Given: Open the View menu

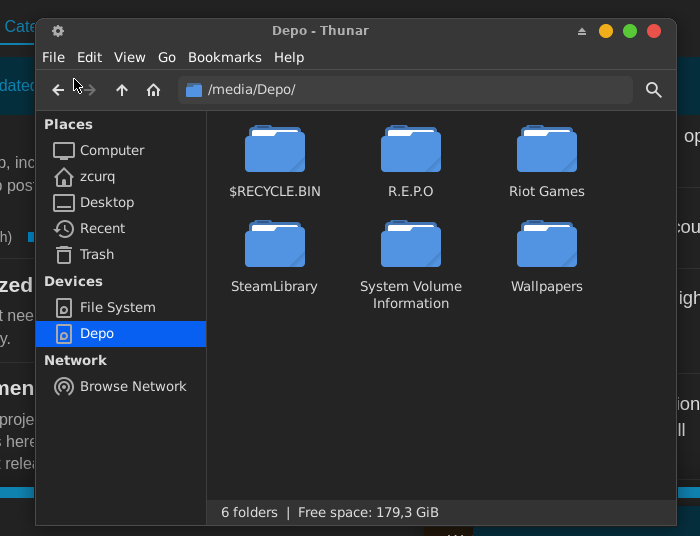Looking at the screenshot, I should 129,58.
